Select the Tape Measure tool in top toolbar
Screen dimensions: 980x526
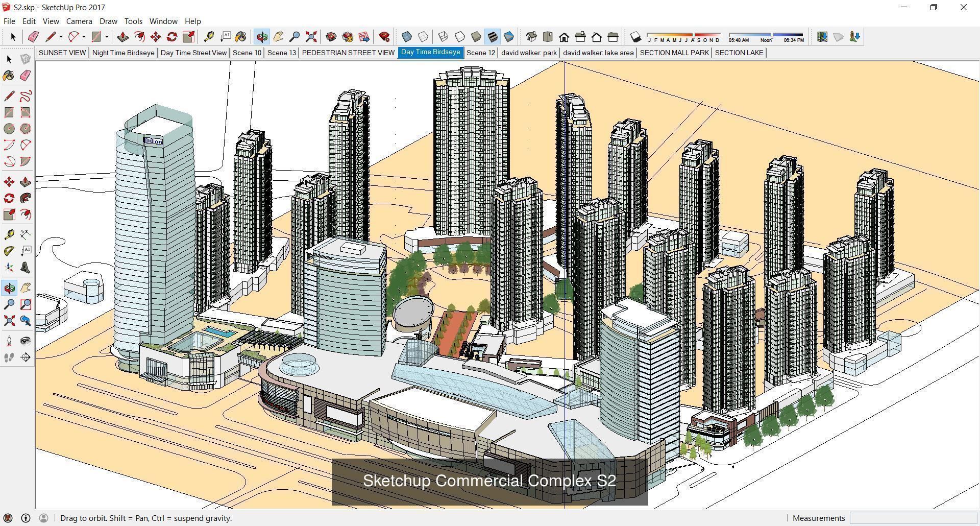[209, 37]
